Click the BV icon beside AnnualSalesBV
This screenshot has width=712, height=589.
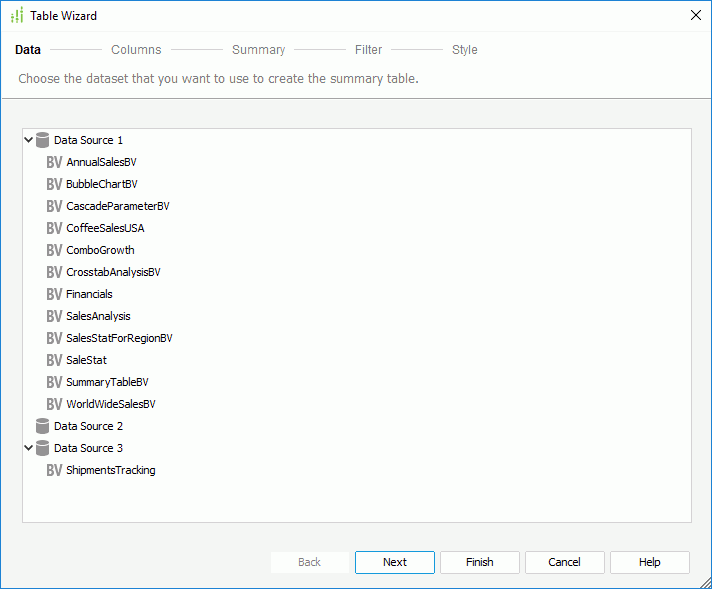54,162
